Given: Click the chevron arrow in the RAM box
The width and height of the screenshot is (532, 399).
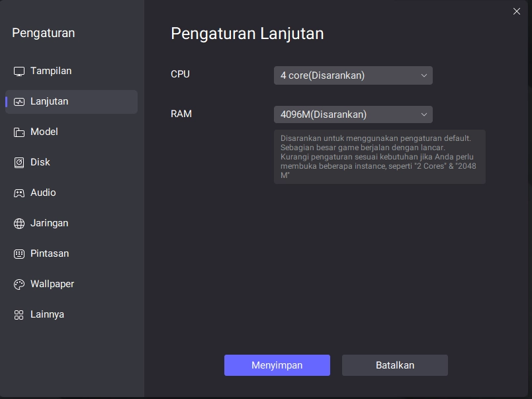Looking at the screenshot, I should point(424,114).
